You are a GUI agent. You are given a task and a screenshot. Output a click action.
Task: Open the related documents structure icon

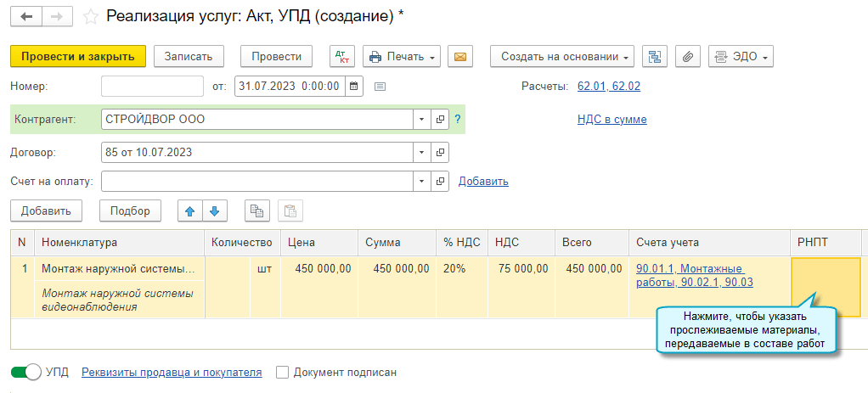coord(655,57)
